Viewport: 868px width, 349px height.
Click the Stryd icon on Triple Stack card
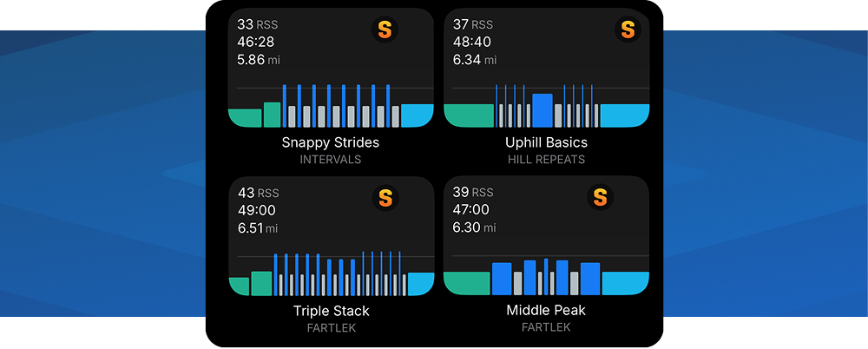(385, 199)
